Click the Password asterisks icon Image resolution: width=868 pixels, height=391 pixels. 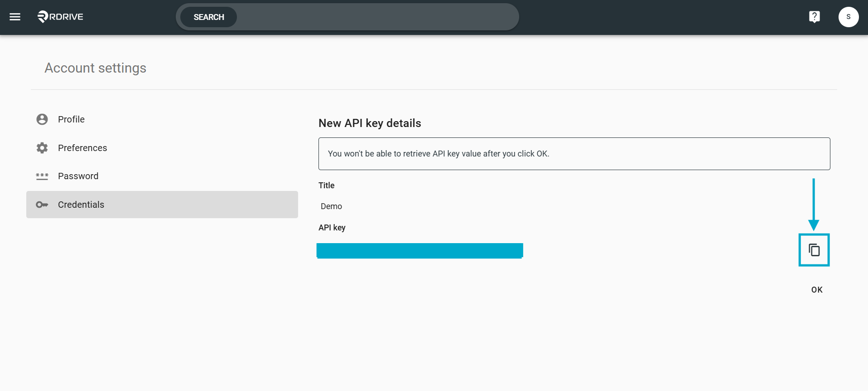click(42, 176)
